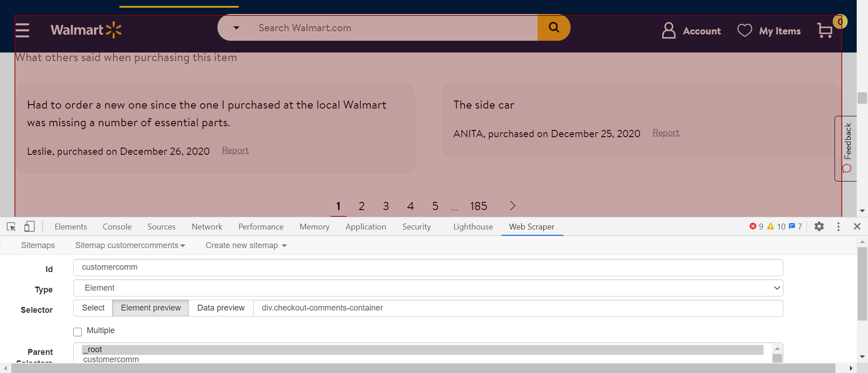Screen dimensions: 868x373
Task: Toggle the device toolbar icon
Action: point(29,227)
